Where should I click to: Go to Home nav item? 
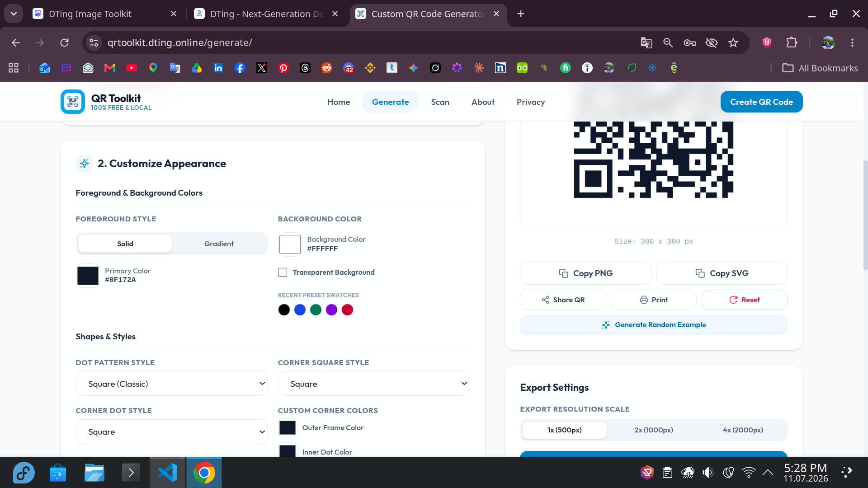(x=339, y=102)
